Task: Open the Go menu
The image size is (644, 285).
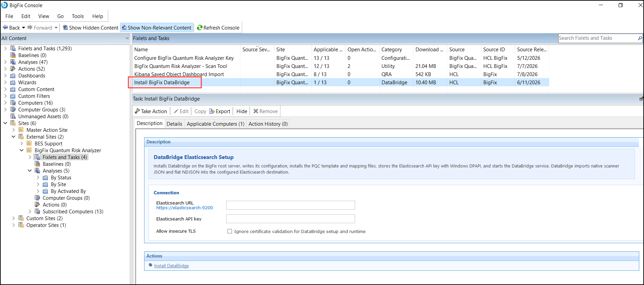Action: coord(60,16)
